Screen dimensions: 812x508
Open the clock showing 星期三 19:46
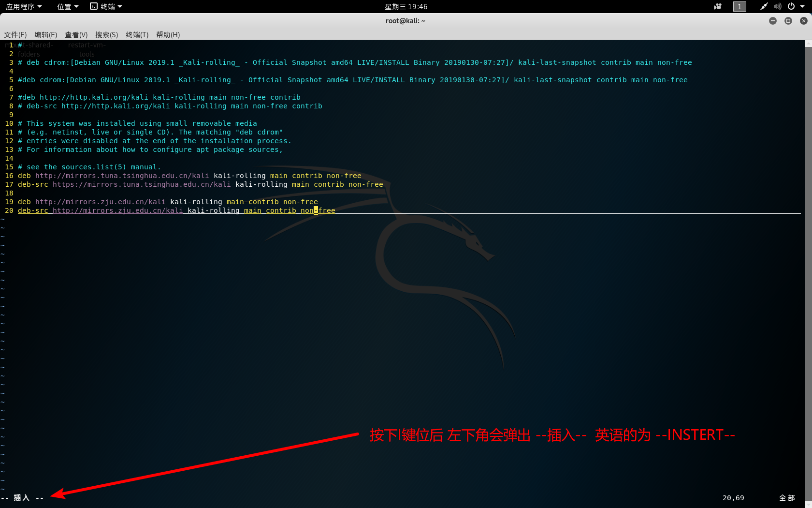coord(406,6)
